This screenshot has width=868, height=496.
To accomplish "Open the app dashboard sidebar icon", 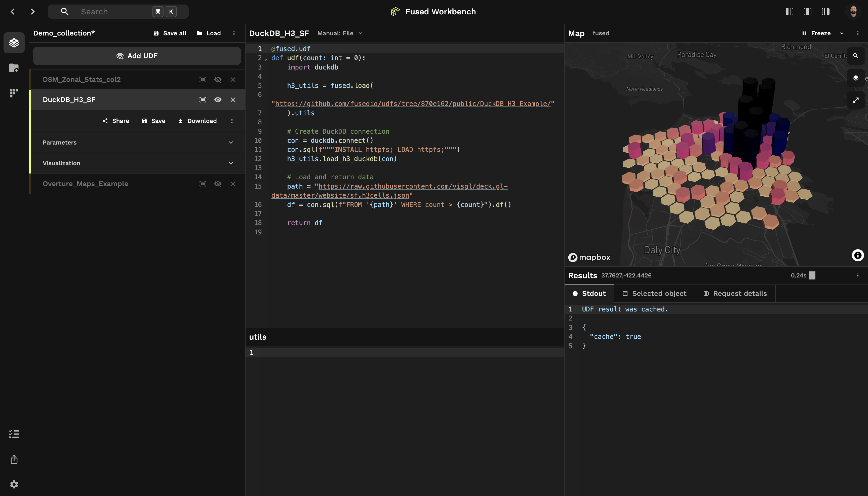I will pyautogui.click(x=14, y=93).
